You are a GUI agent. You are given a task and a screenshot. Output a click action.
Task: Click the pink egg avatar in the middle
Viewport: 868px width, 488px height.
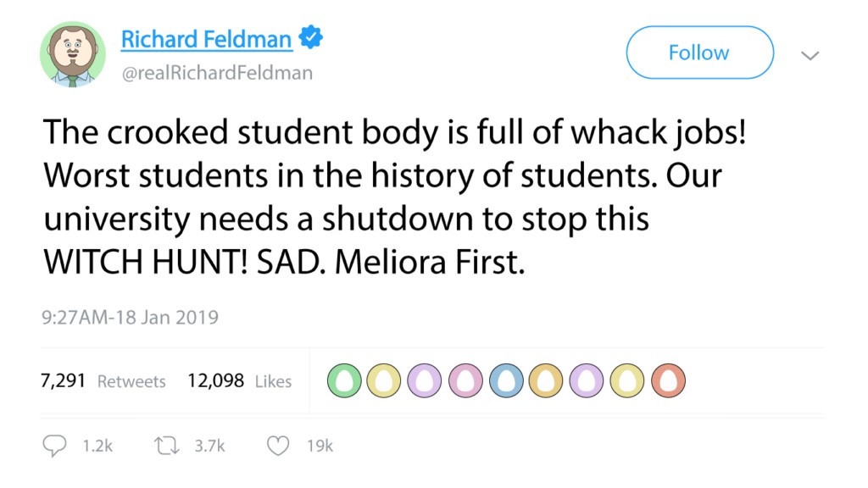point(465,380)
